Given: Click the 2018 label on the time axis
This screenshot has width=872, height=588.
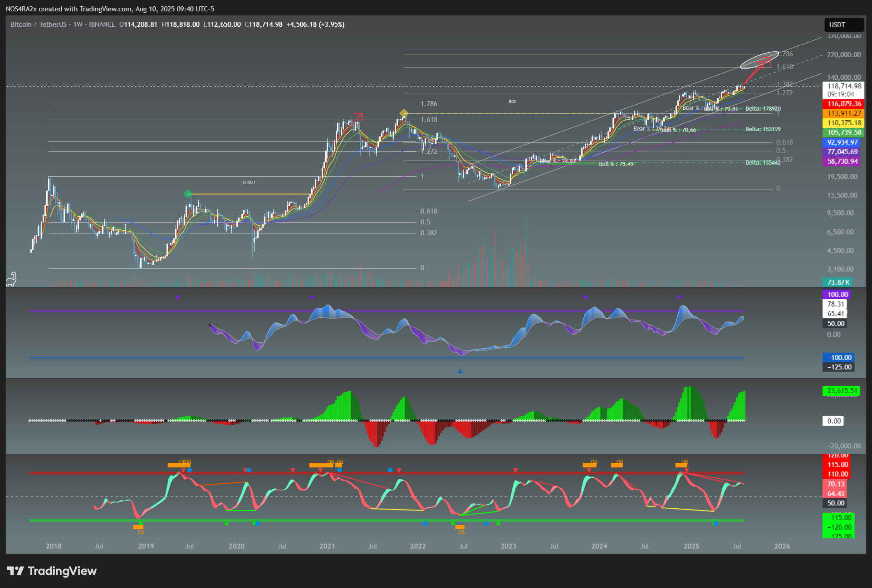Looking at the screenshot, I should coord(54,546).
